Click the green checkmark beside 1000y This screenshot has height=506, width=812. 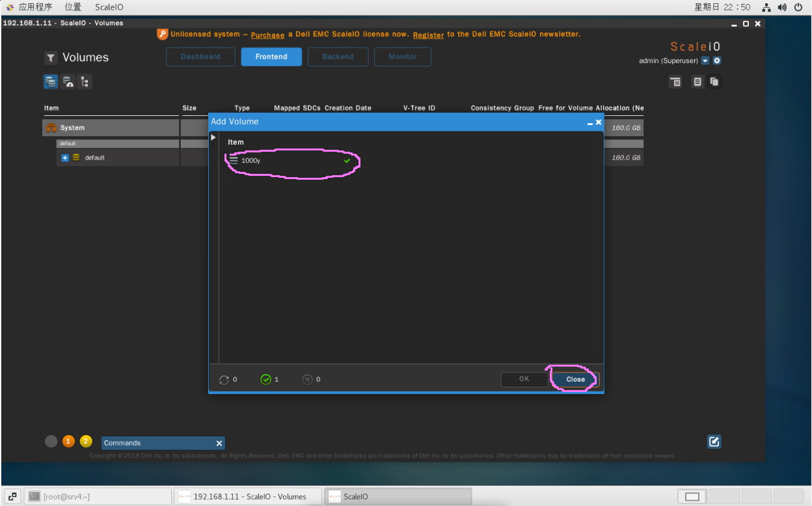point(347,160)
